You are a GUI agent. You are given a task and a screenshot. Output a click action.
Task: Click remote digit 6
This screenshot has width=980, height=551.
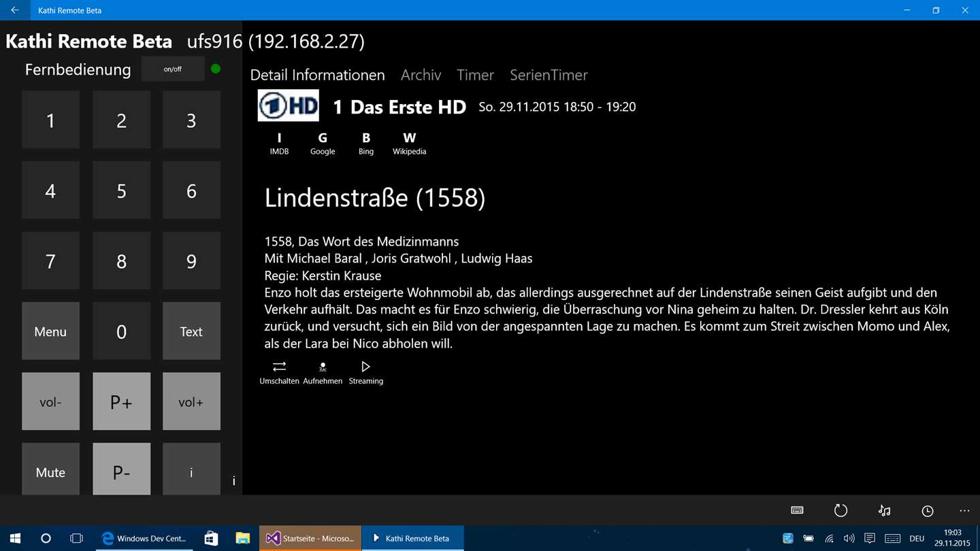tap(191, 190)
